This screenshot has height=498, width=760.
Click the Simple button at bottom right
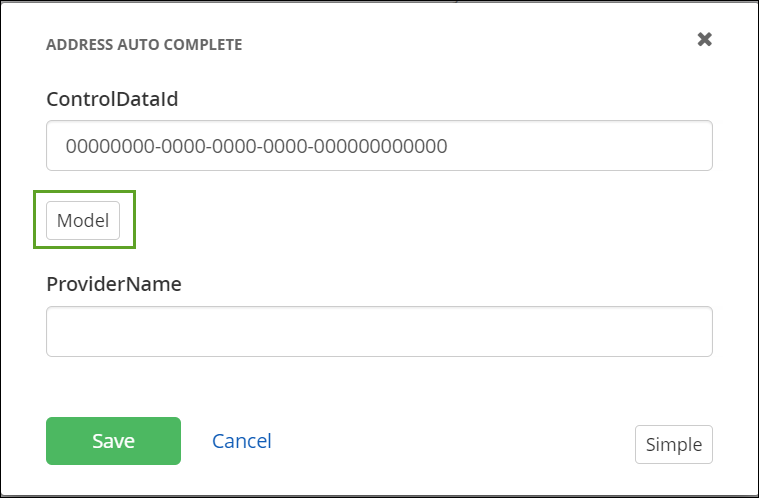[x=673, y=445]
